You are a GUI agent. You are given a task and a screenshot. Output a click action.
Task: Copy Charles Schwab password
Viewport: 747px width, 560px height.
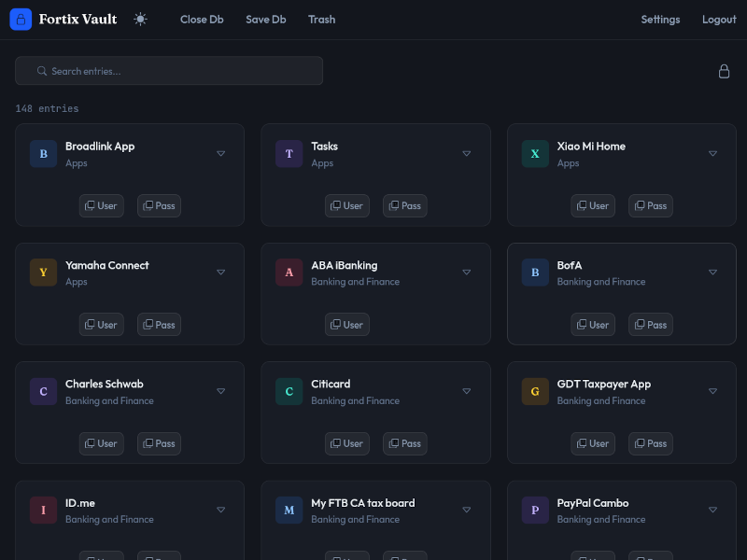159,443
